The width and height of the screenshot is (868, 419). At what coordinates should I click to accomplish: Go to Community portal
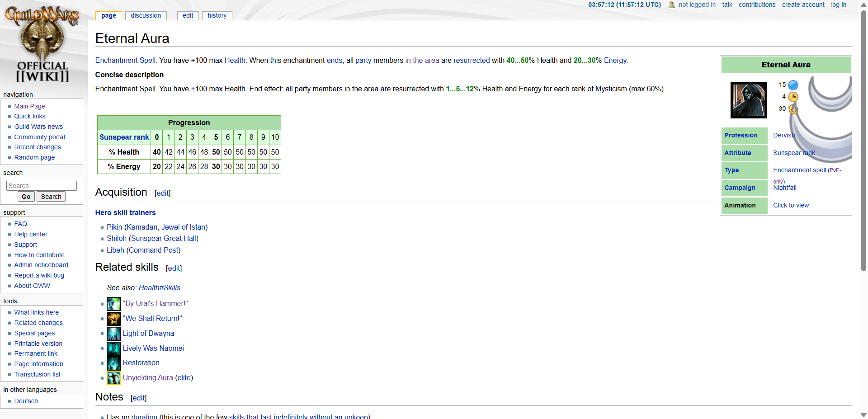[x=39, y=137]
